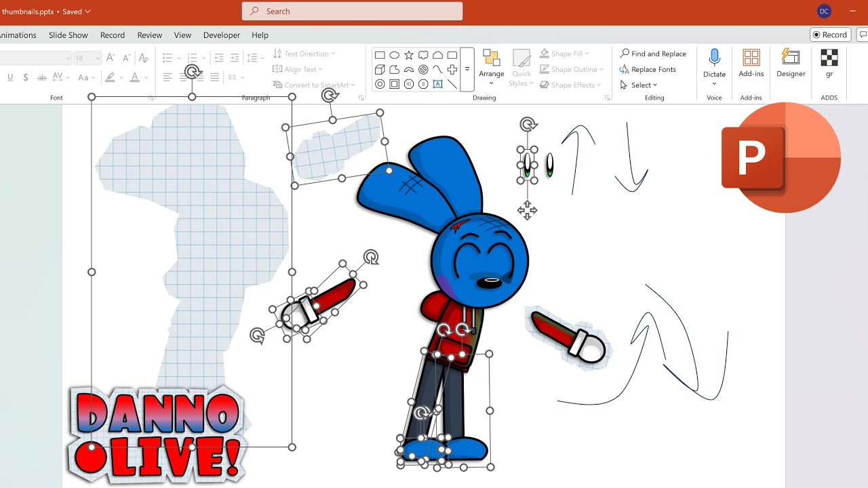Open the Add-ins button

coord(751,63)
